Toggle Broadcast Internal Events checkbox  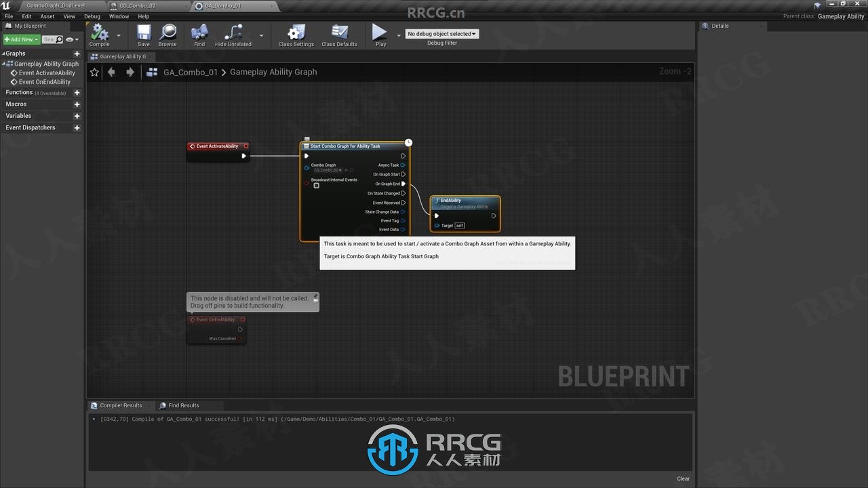point(316,186)
